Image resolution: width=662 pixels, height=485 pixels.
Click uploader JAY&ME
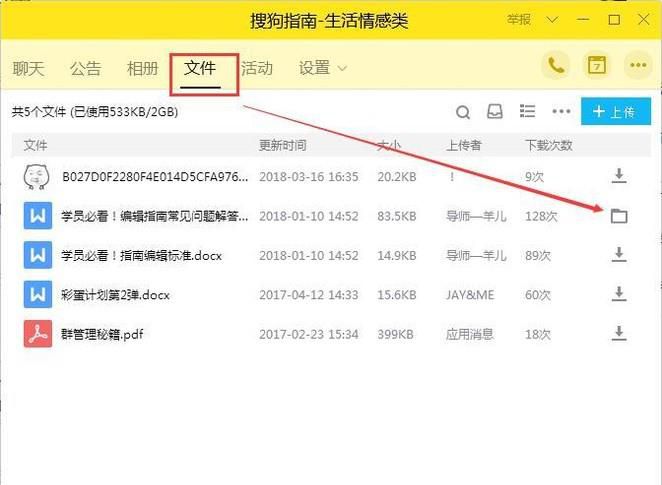pos(469,295)
